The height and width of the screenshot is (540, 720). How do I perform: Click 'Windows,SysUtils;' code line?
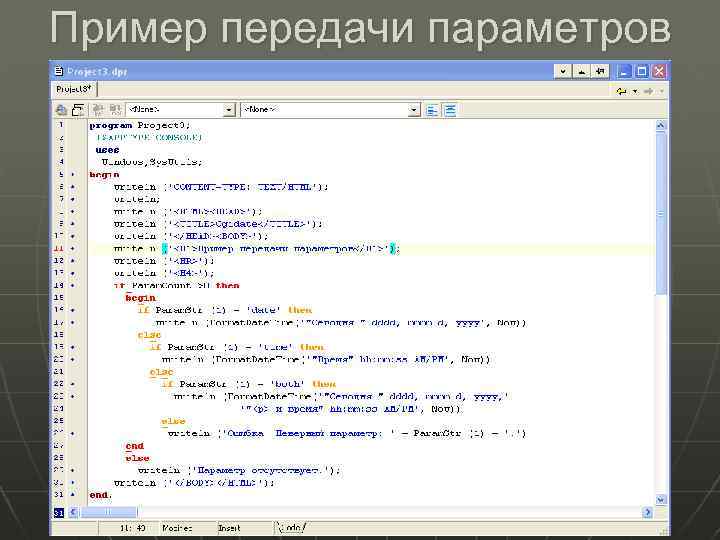[x=152, y=162]
